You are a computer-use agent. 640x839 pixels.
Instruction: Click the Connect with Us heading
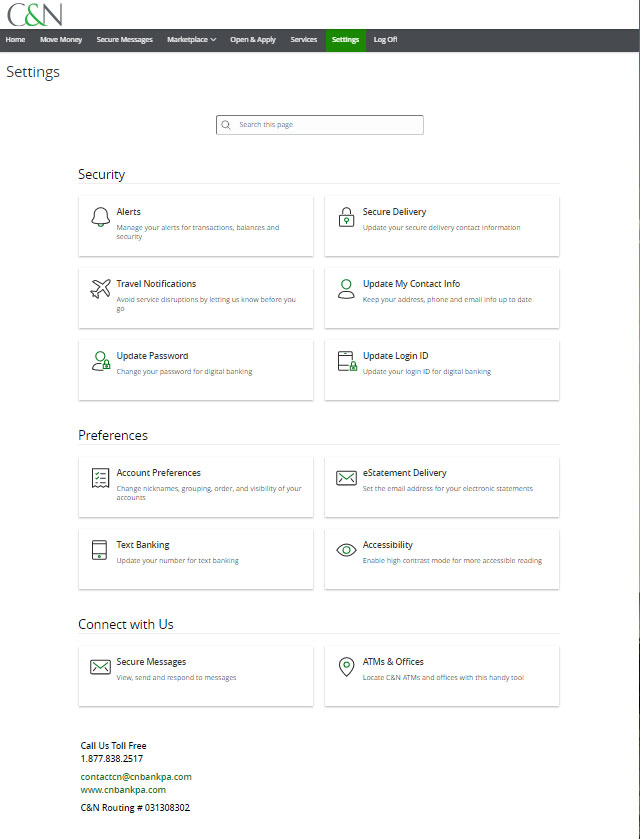pos(126,624)
